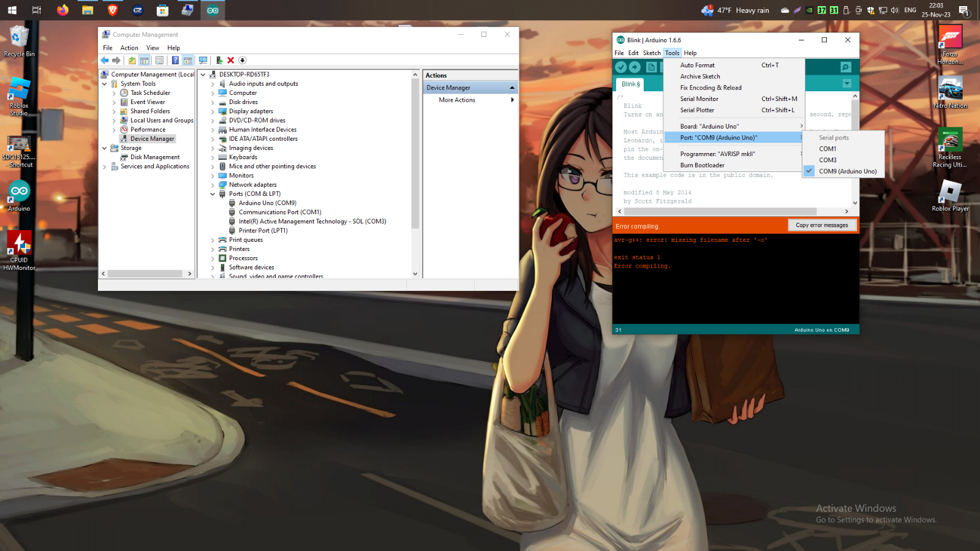This screenshot has width=980, height=551.
Task: Click Arduino editor horizontal scrollbar
Action: click(x=720, y=211)
